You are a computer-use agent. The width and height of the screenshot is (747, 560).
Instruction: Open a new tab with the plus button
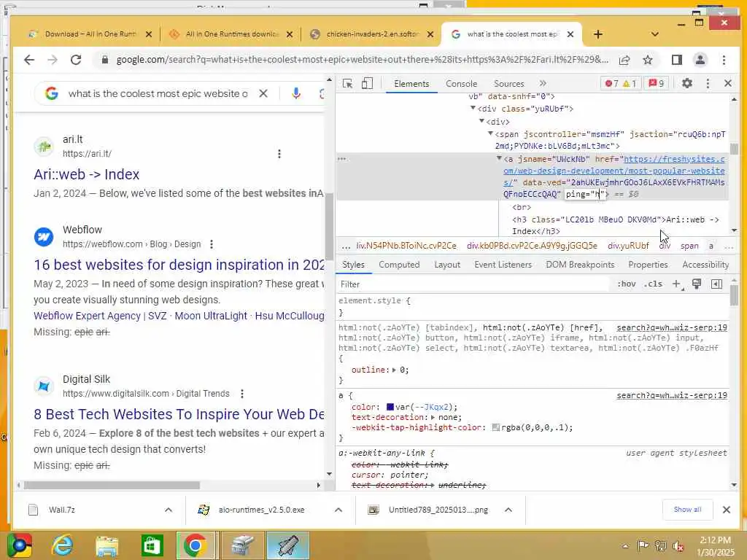[x=598, y=34]
